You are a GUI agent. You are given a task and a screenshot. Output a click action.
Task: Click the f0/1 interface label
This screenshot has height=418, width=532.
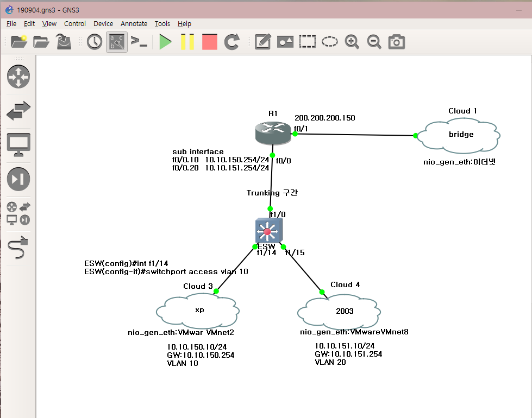301,129
